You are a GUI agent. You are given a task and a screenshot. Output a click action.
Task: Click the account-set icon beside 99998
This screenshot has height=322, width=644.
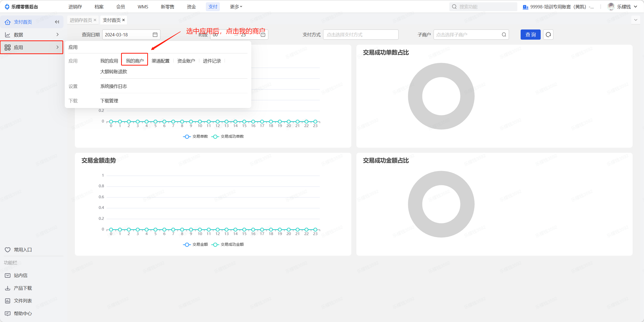point(525,7)
